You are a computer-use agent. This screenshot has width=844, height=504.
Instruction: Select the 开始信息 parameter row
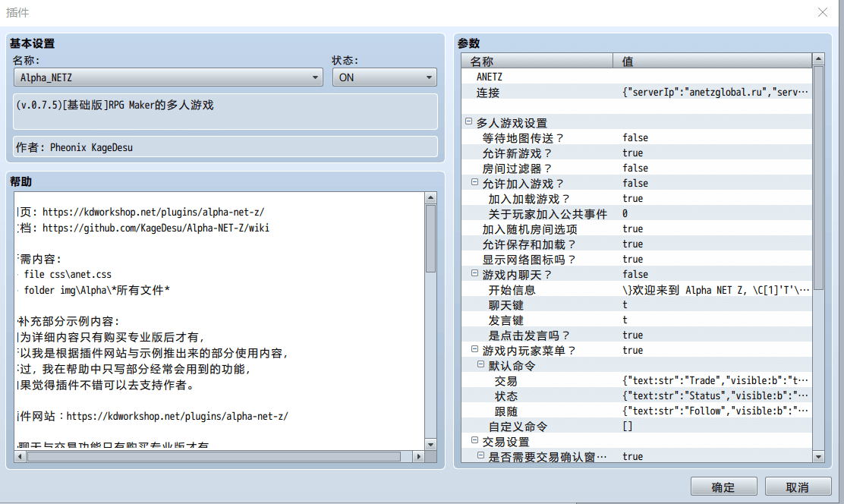click(637, 290)
